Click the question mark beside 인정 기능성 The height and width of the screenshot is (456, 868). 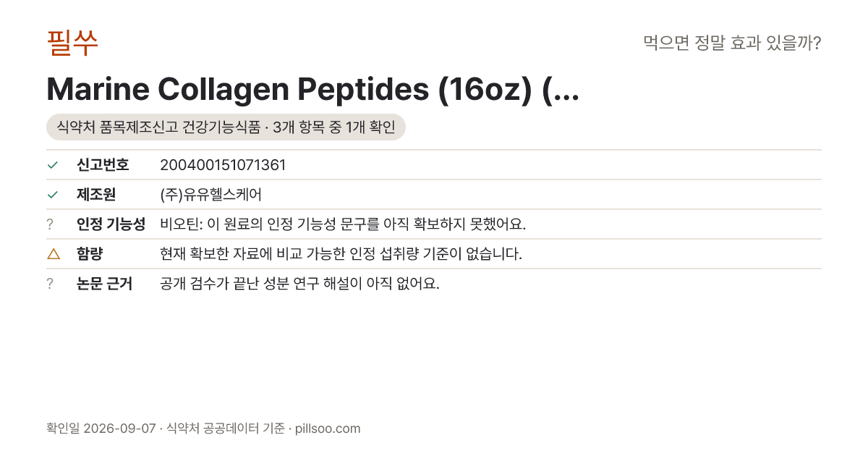pyautogui.click(x=50, y=224)
